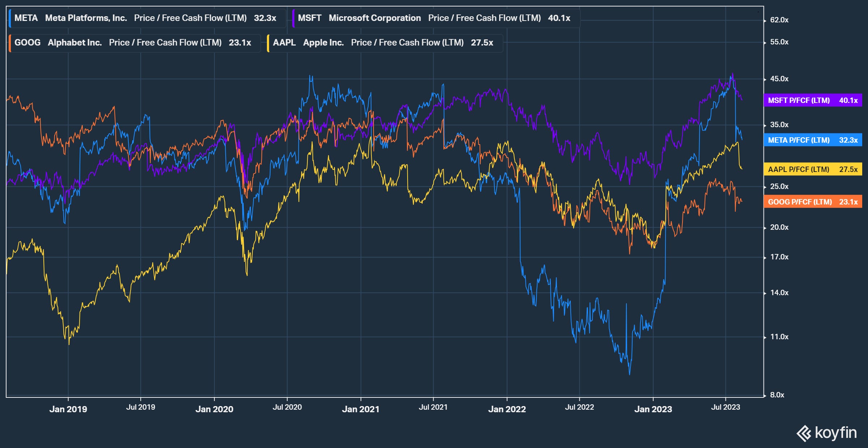Click the 40.1x value in MSFT legend

pos(559,18)
